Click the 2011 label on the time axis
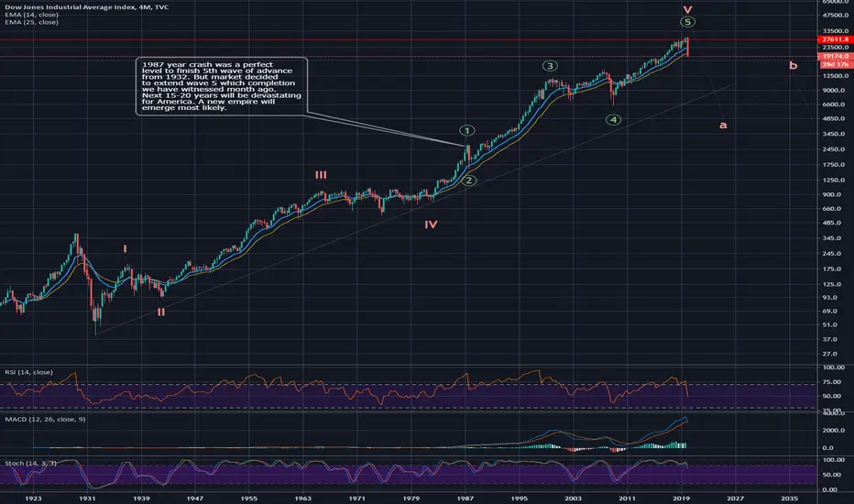Screen dimensions: 854x504 pos(627,498)
